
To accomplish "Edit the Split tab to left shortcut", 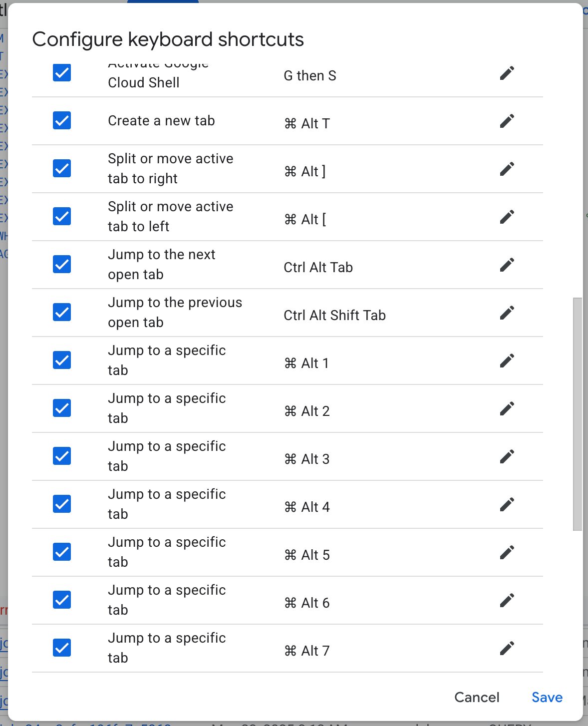I will pyautogui.click(x=507, y=217).
